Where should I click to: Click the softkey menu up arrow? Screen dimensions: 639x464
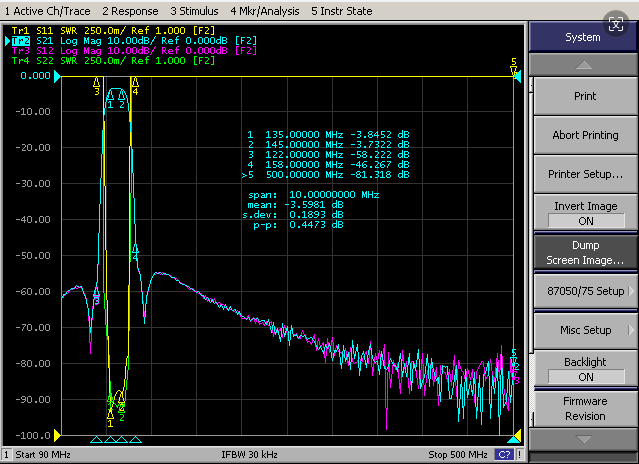point(584,65)
